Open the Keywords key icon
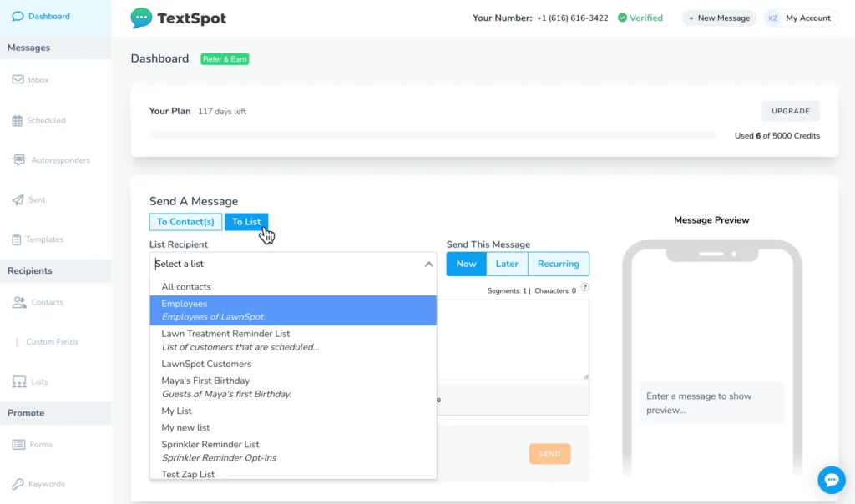The height and width of the screenshot is (504, 855). point(18,484)
